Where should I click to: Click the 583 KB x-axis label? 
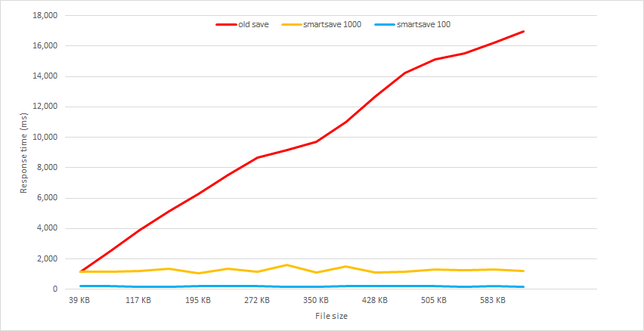coord(492,300)
